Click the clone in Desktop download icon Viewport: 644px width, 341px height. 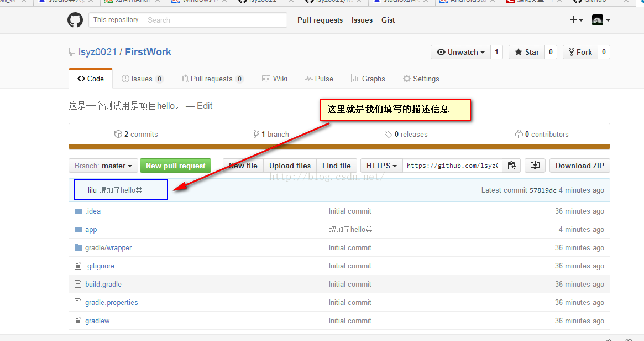(x=535, y=166)
